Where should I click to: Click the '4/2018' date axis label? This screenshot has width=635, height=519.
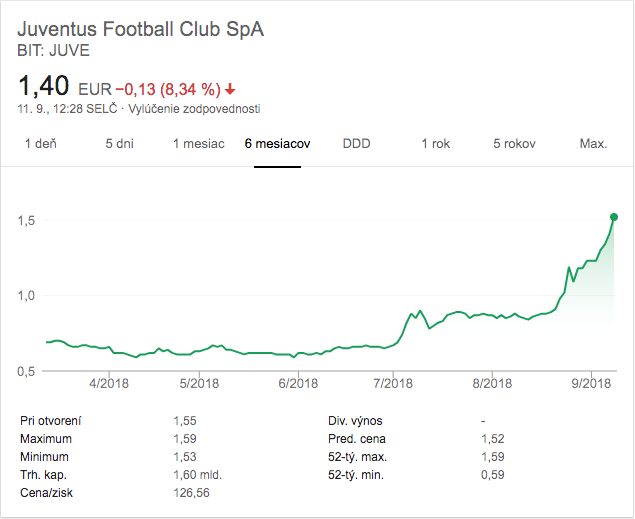click(108, 383)
